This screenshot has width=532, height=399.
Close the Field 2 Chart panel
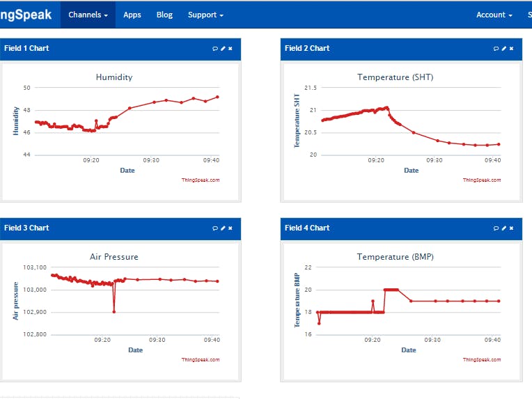pos(511,49)
